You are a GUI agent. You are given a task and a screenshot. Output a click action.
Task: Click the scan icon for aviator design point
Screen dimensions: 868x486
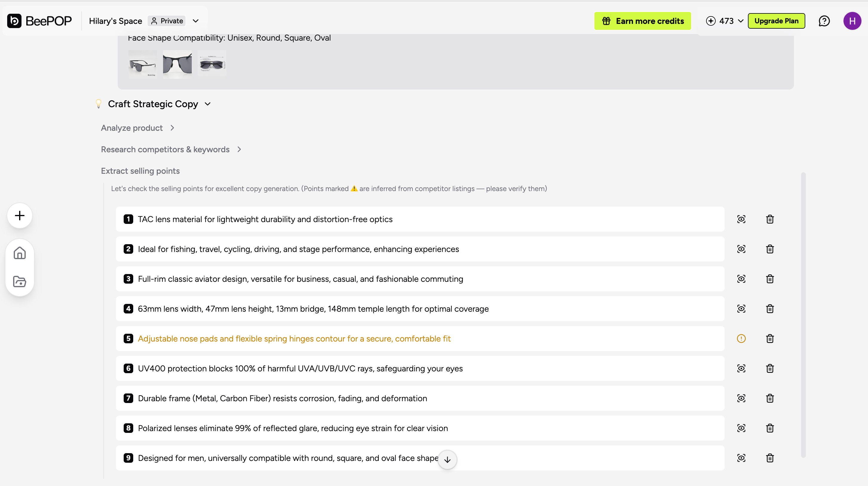point(741,279)
